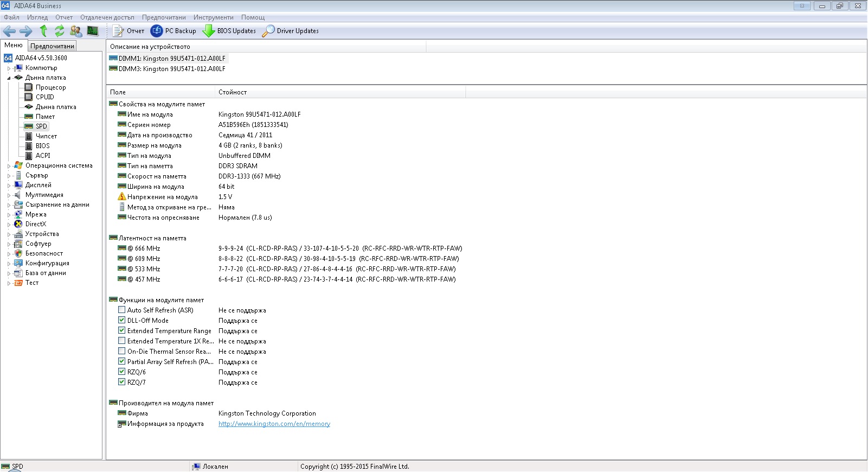Expand the Дисплей tree node
Screen dimensions: 868x472
[x=9, y=186]
